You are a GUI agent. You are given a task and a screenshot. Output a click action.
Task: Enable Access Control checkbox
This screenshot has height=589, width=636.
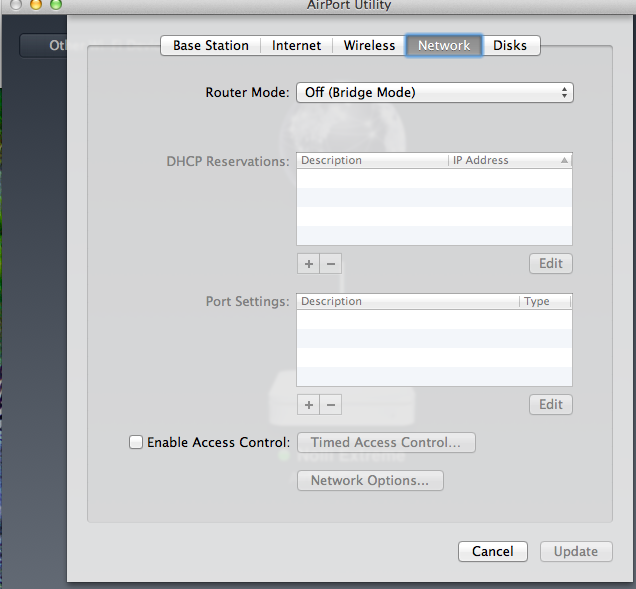136,442
